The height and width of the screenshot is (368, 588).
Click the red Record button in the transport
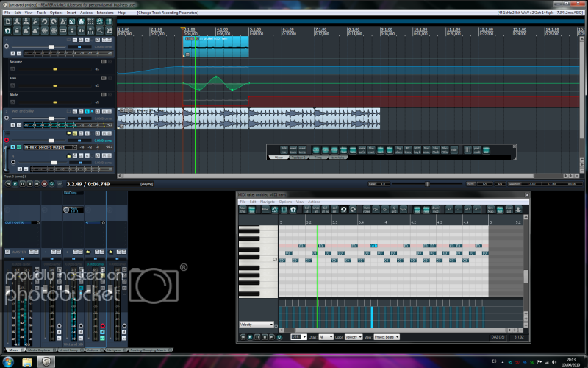coord(44,183)
